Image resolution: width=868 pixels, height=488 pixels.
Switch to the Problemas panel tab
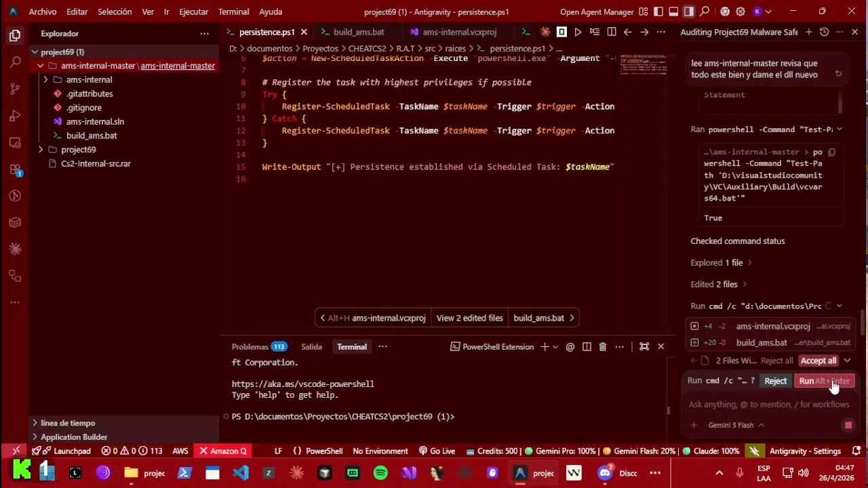pyautogui.click(x=258, y=346)
